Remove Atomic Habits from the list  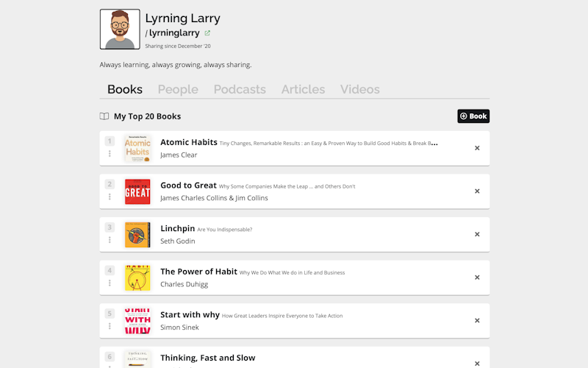[x=477, y=148]
